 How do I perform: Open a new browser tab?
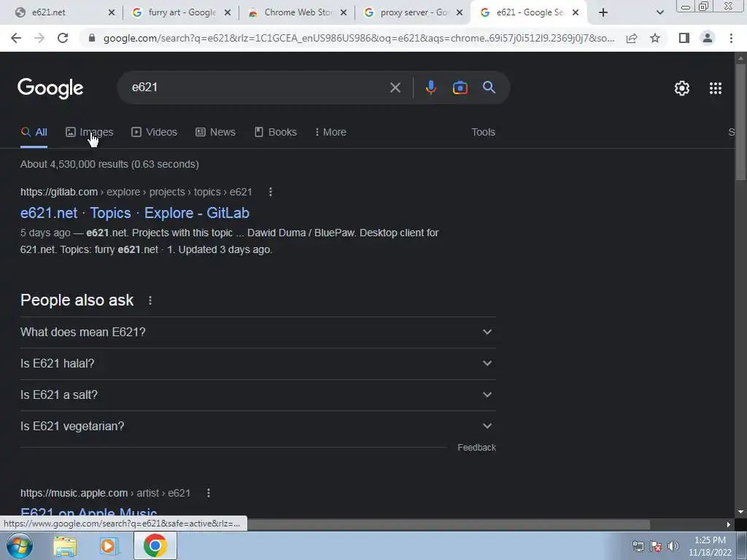click(x=603, y=12)
